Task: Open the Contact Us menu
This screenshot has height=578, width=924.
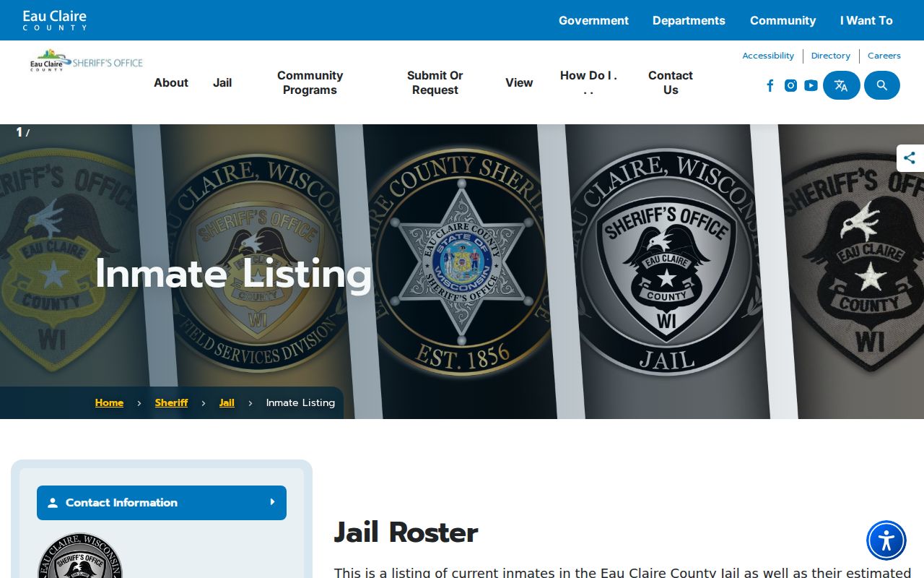Action: 671,82
